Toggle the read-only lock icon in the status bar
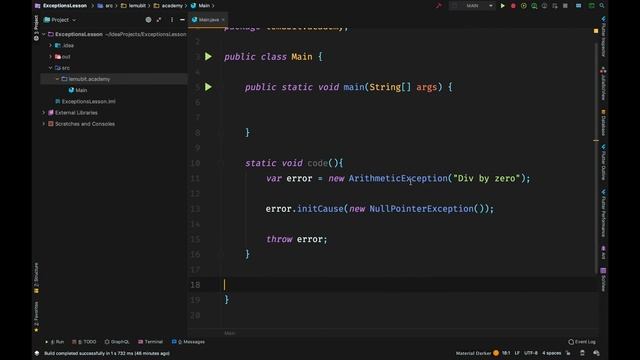The image size is (640, 360). [x=568, y=353]
